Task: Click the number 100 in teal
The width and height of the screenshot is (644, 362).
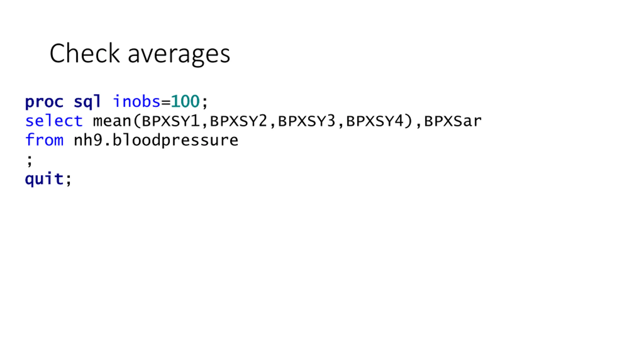Action: pyautogui.click(x=185, y=101)
